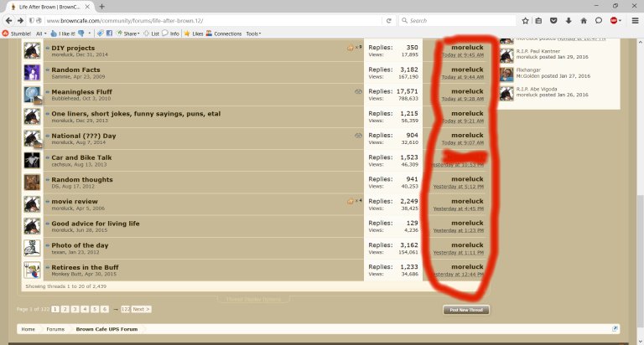Open the dropdown arrow after thumbs-down
Viewport: 644px width, 345px height.
[x=90, y=33]
